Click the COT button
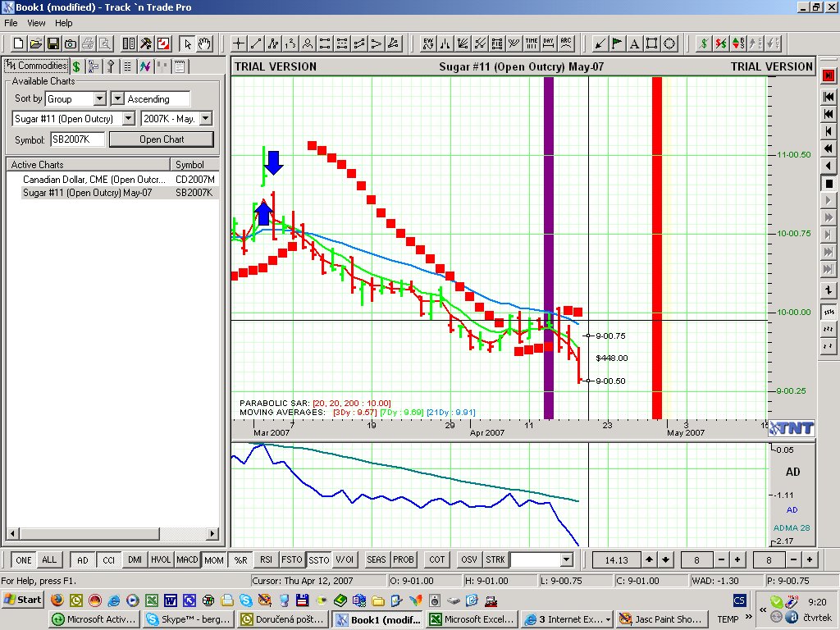Screen dimensions: 840x630 pyautogui.click(x=436, y=559)
